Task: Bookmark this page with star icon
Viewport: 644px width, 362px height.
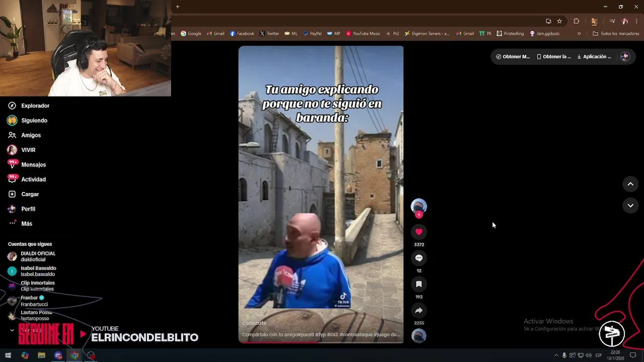Action: [x=559, y=21]
